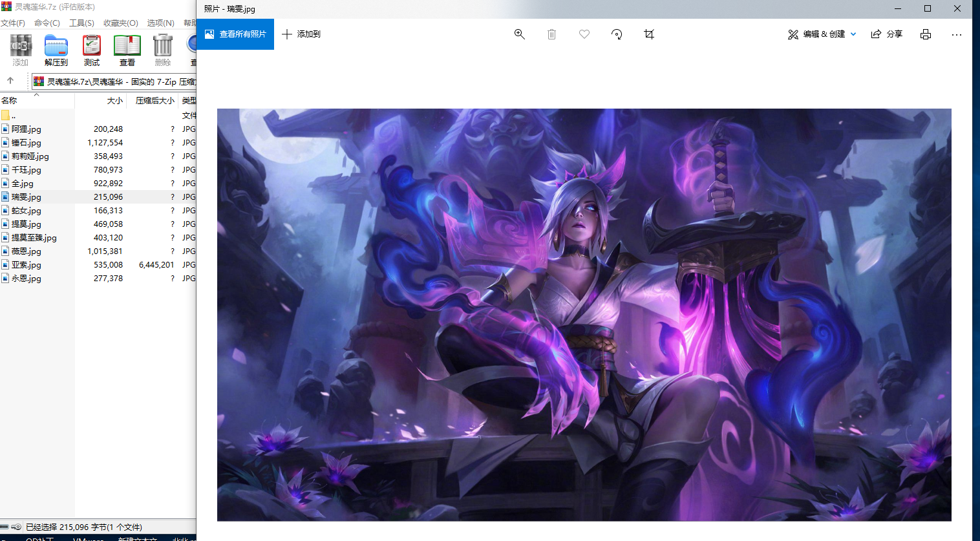Click the Photos trash can delete icon

coord(551,34)
